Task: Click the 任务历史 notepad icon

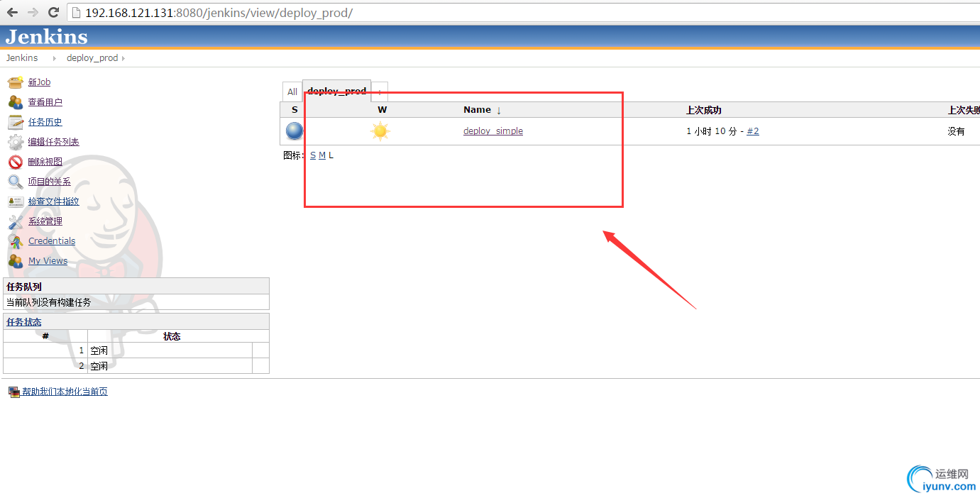Action: point(16,122)
